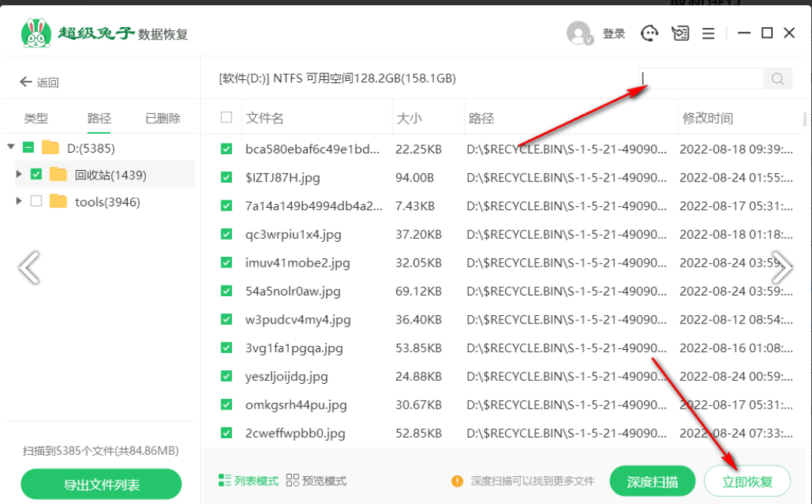Screen dimensions: 812x504
Task: Collapse the D:(5385) tree node
Action: click(11, 147)
